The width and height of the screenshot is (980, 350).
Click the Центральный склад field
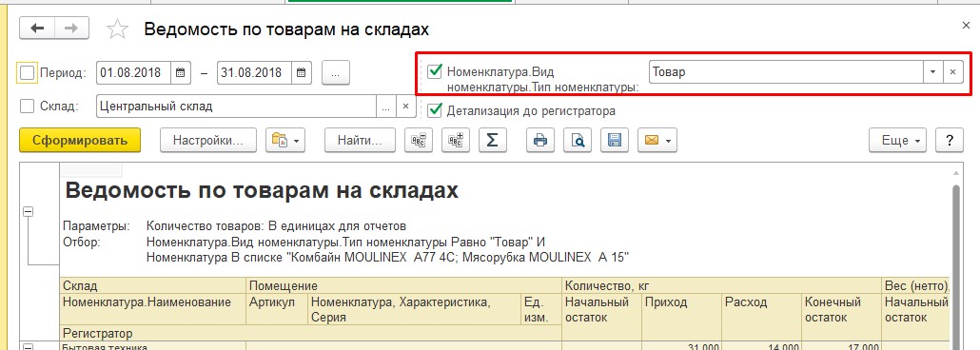[x=236, y=107]
